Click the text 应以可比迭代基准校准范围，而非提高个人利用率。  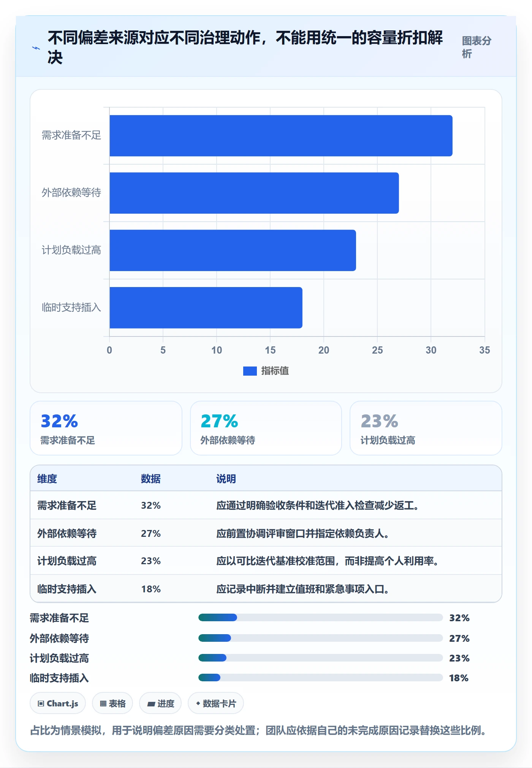click(328, 561)
